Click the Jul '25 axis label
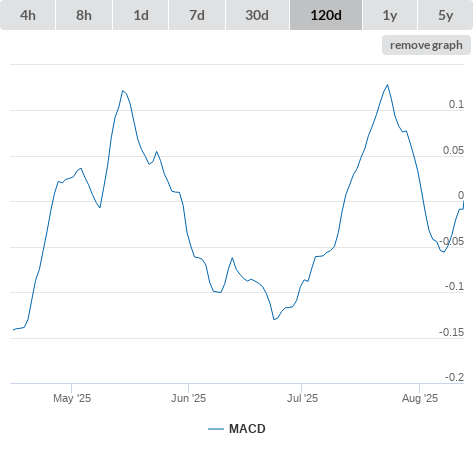474x455 pixels. [x=302, y=398]
